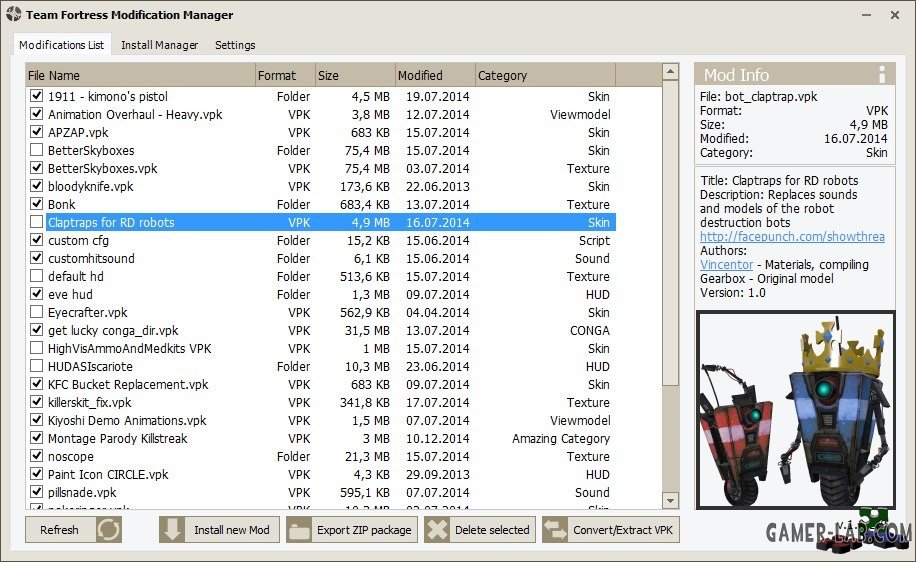
Task: Select the BetterSkyboxes.vpk row
Action: tap(320, 168)
